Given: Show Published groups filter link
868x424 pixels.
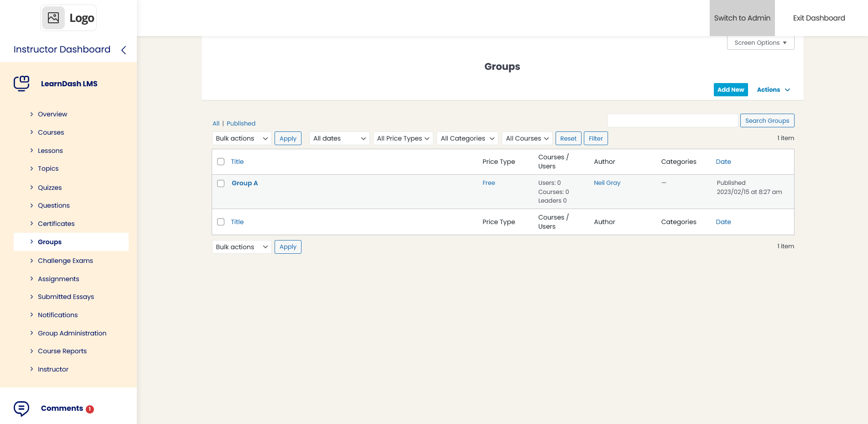Looking at the screenshot, I should (241, 123).
